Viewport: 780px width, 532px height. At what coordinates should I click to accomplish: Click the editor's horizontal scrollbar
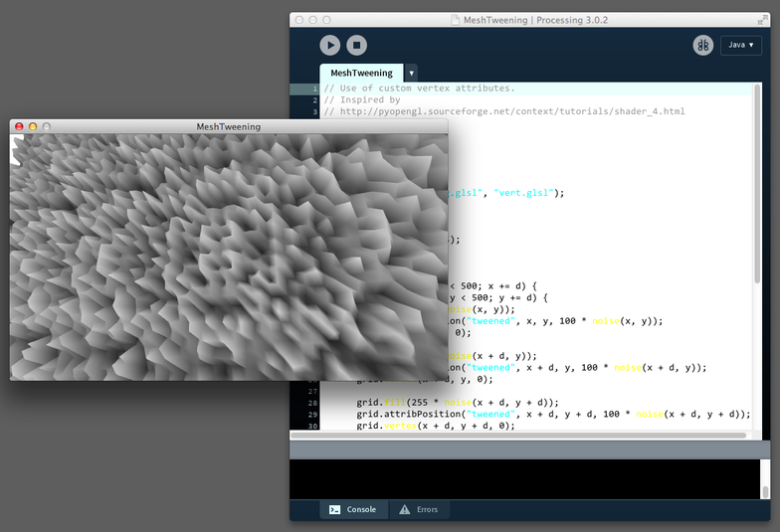coord(517,435)
